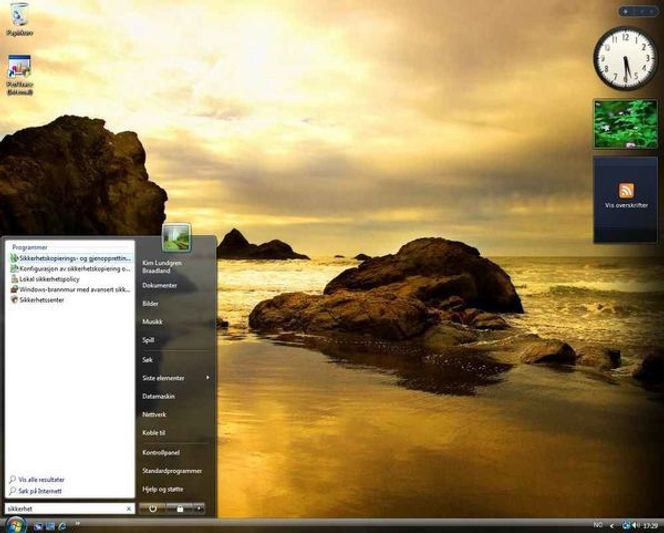This screenshot has width=664, height=533.
Task: Open 'Hjelp og støtte' from the Start menu
Action: (x=163, y=489)
